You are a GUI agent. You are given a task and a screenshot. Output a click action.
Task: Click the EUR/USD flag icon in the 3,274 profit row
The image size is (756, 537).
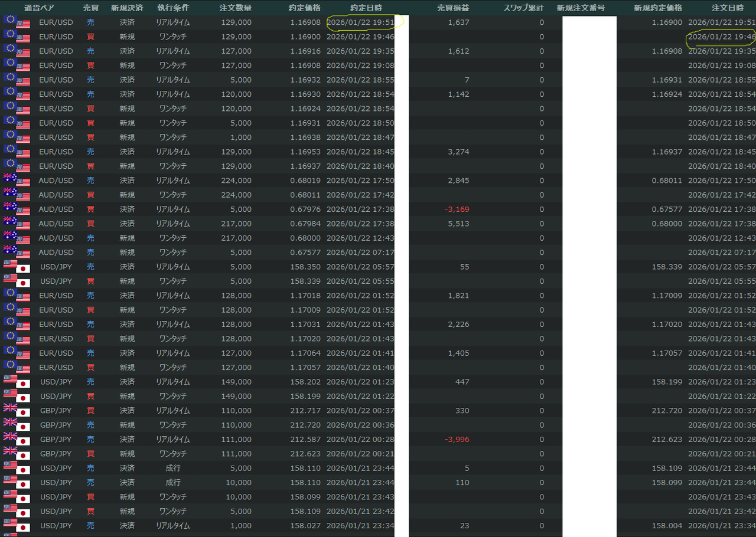click(17, 152)
